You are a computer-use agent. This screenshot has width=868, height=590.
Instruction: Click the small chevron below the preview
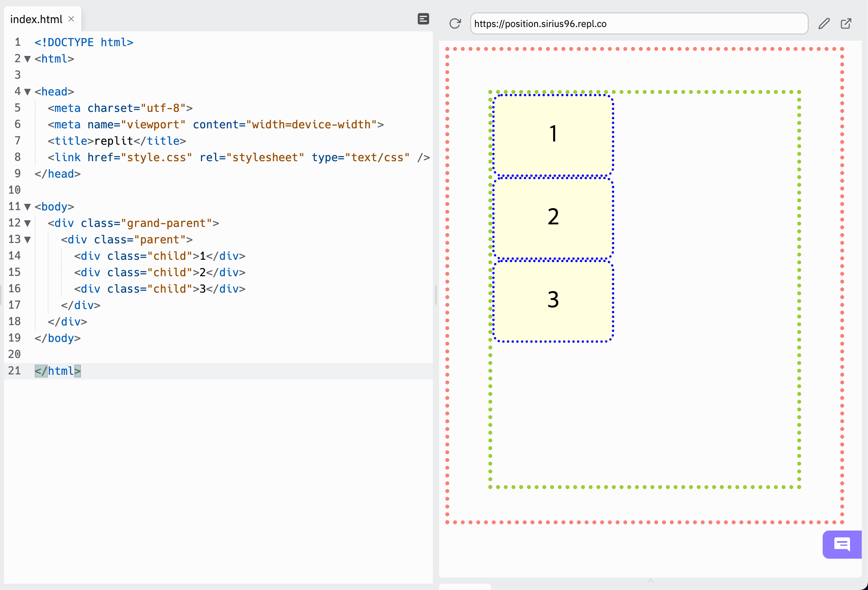pyautogui.click(x=651, y=581)
